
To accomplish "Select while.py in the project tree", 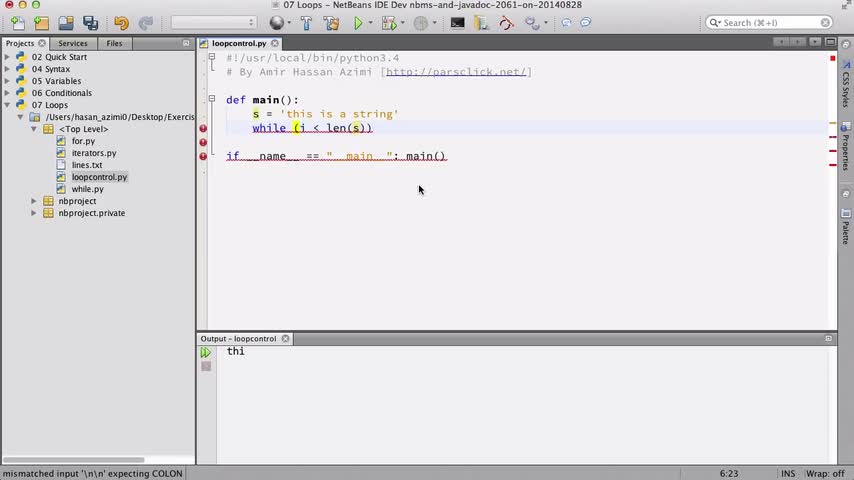I will [87, 189].
